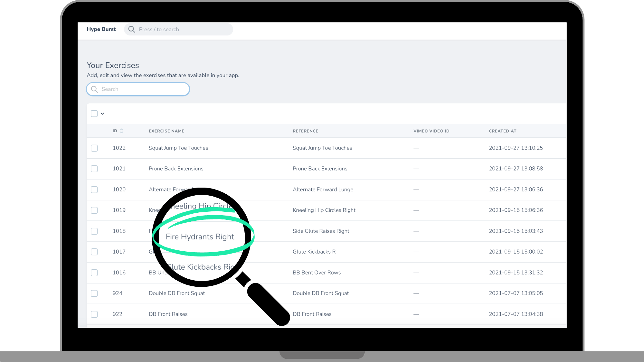This screenshot has height=362, width=644.
Task: Check the box beside exercise 924
Action: 94,293
